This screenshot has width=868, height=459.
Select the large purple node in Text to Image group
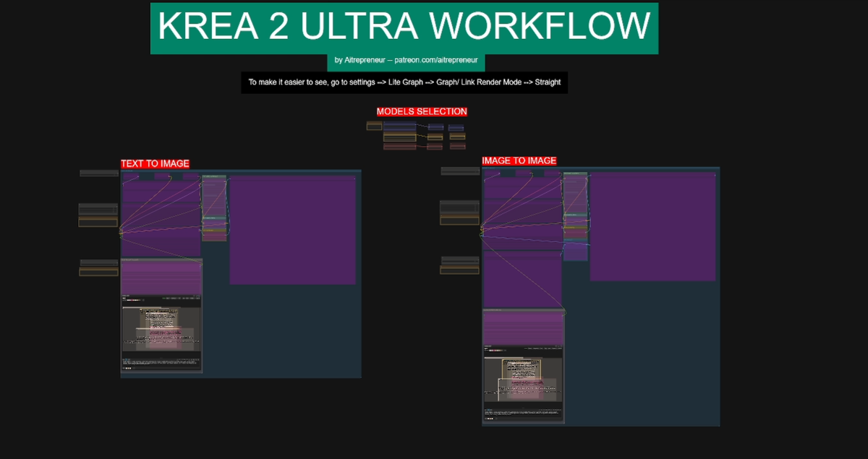293,229
